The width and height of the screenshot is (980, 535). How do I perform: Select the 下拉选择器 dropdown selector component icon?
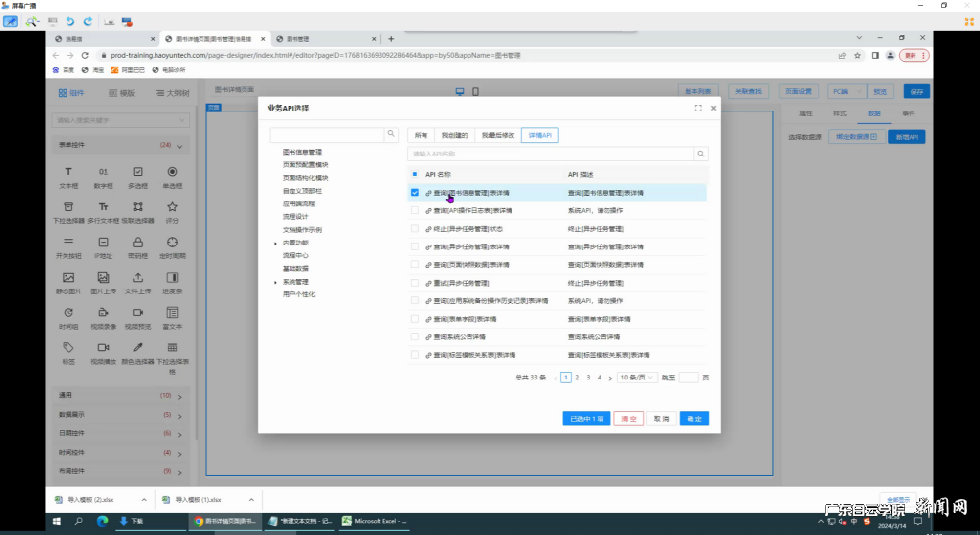tap(68, 207)
